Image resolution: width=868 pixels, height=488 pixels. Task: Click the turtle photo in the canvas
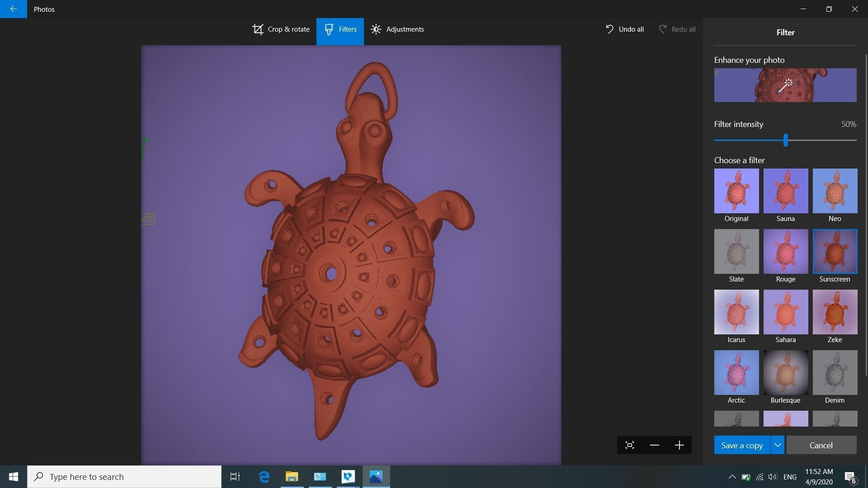[x=351, y=255]
